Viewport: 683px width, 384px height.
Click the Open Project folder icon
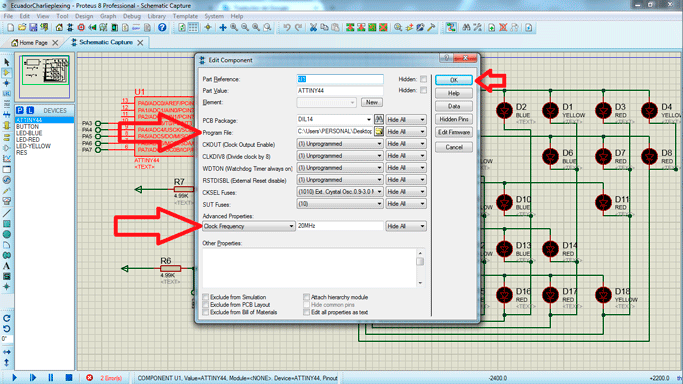click(x=22, y=27)
